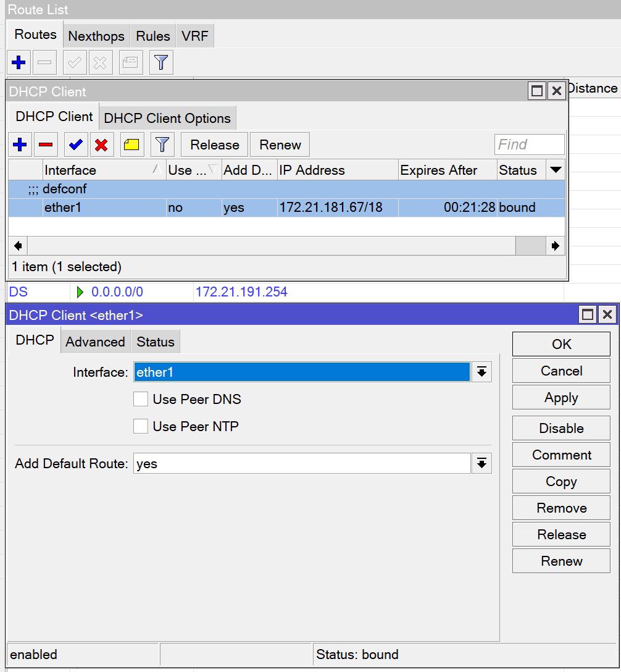This screenshot has width=621, height=672.
Task: Click grayed disable X in Route List toolbar
Action: coord(101,62)
